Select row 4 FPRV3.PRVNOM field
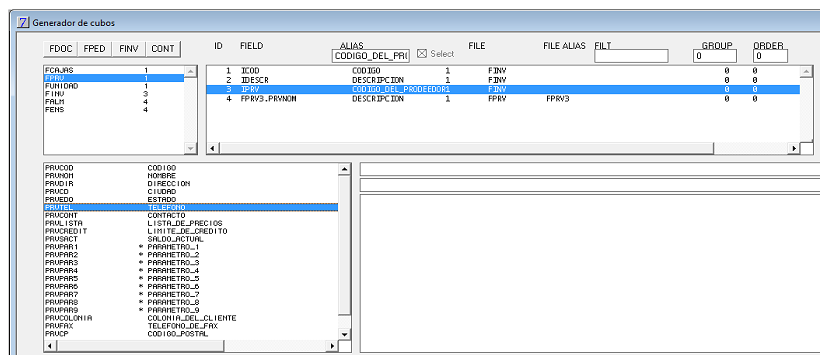 tap(503, 99)
